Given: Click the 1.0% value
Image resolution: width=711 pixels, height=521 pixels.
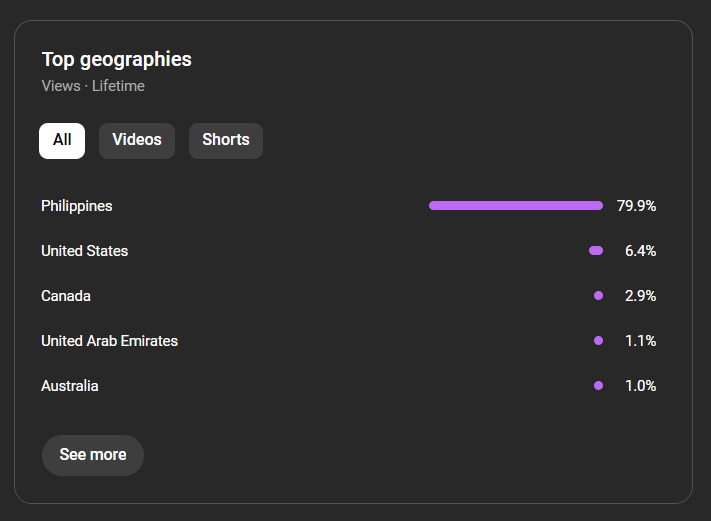Looking at the screenshot, I should coord(641,386).
